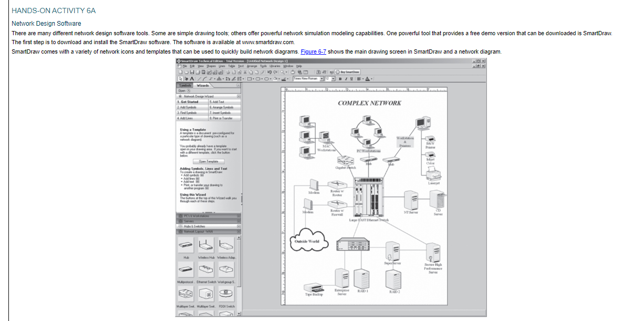
Task: Select the Workgroup Switch symbol
Action: point(226,269)
